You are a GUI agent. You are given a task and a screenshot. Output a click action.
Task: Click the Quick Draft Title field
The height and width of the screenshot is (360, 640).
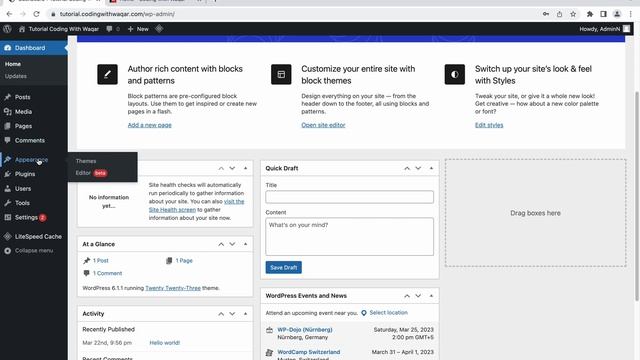(349, 197)
